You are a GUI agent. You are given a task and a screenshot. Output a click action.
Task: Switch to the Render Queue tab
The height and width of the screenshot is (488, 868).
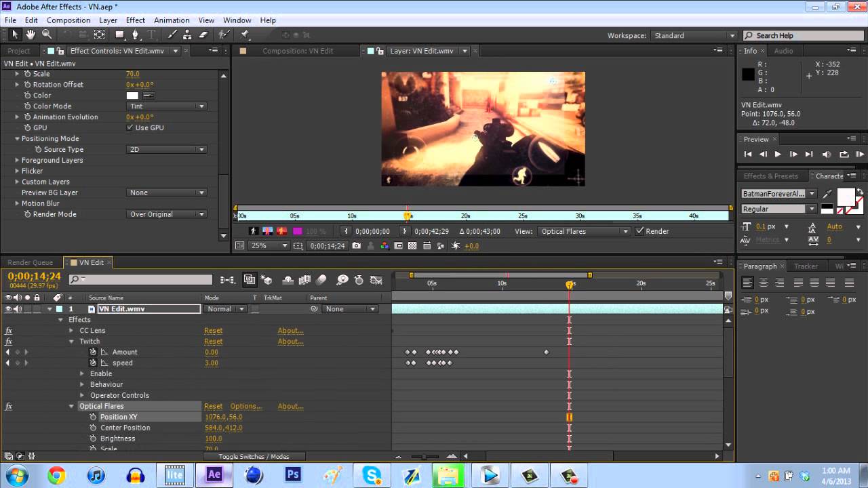pos(30,263)
